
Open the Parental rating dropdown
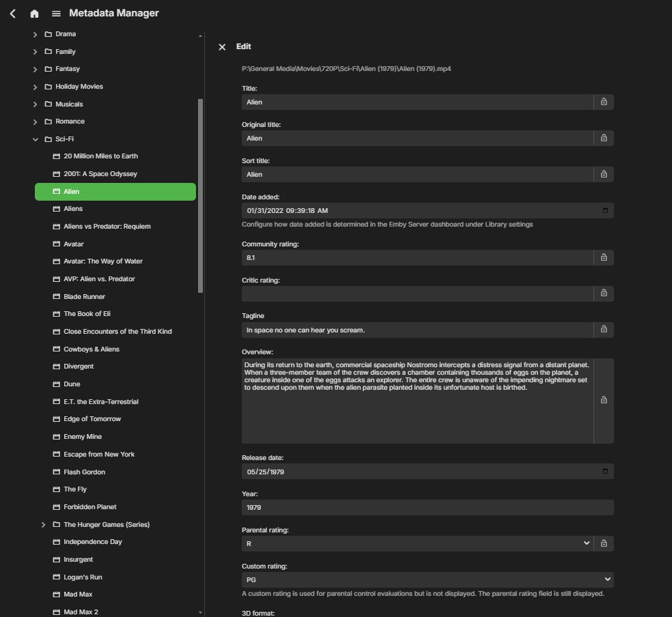(417, 543)
